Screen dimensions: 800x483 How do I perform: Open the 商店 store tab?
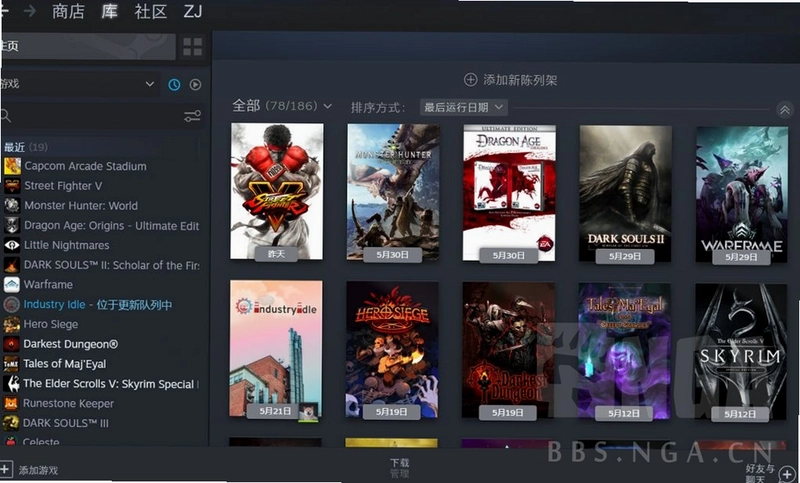(68, 11)
